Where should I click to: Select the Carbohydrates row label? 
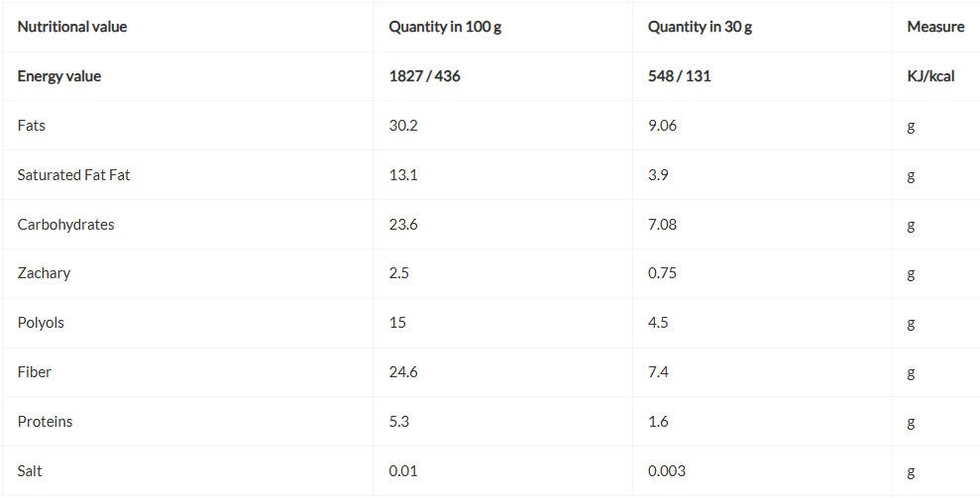click(65, 225)
